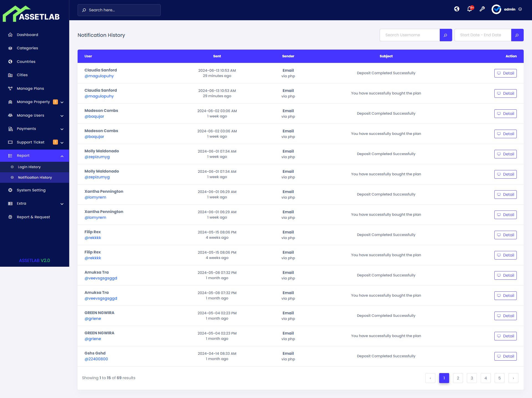The image size is (532, 398).
Task: Click the wrench settings icon in top bar
Action: 482,9
